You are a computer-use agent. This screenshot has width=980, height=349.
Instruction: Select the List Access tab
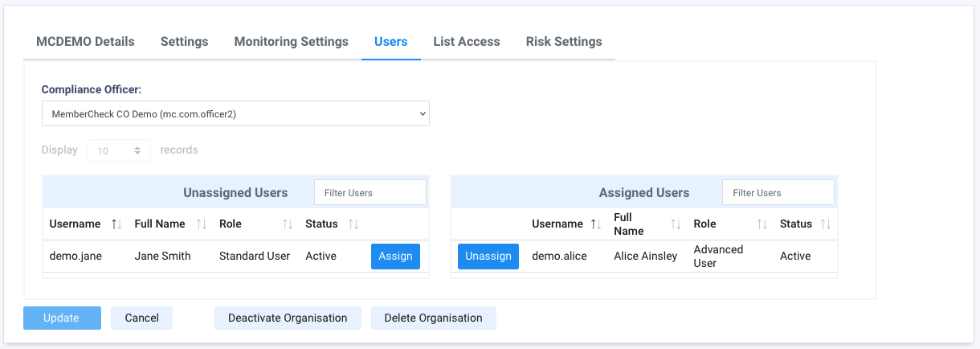(x=467, y=42)
